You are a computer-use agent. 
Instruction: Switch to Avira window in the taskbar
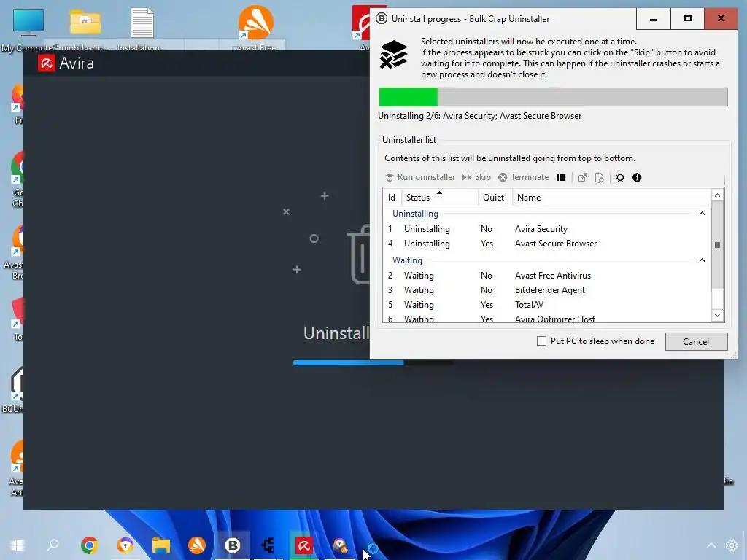[x=304, y=545]
